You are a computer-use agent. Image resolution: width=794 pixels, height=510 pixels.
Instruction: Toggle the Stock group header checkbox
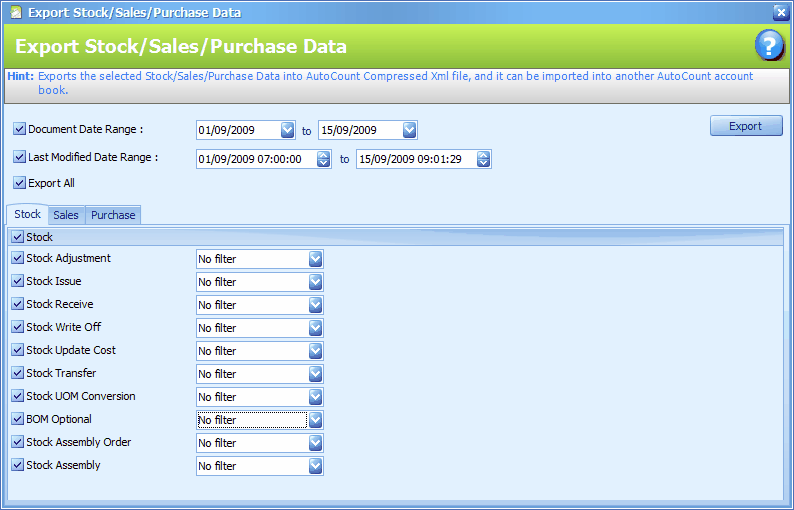point(17,237)
